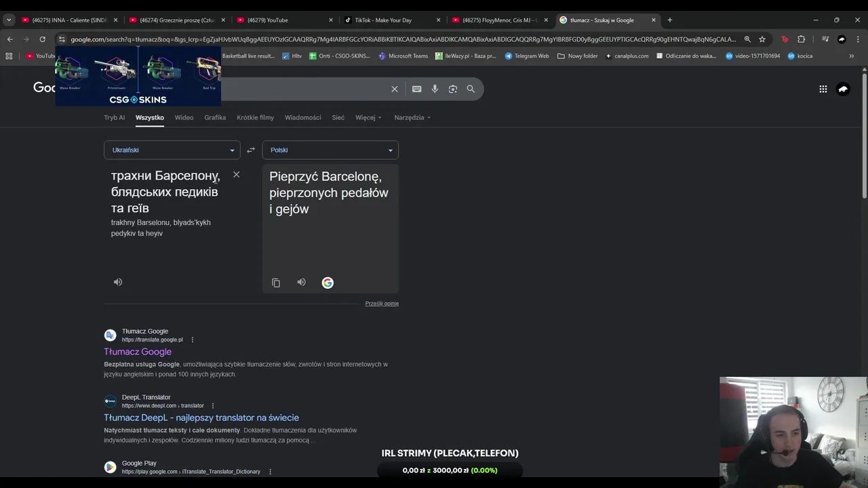Reload the current page

coord(43,39)
